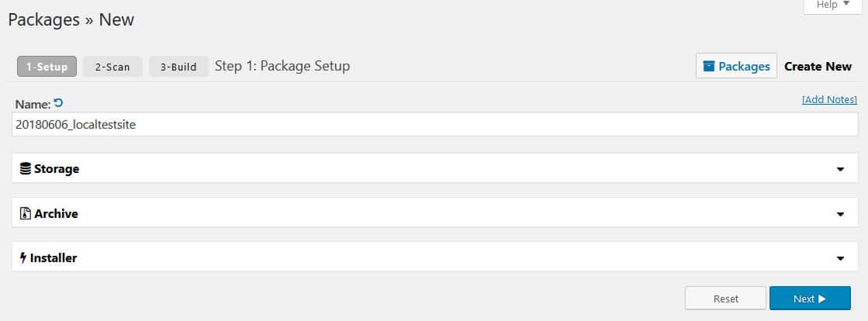The image size is (868, 321).
Task: Expand the Archive panel arrow
Action: coord(840,214)
